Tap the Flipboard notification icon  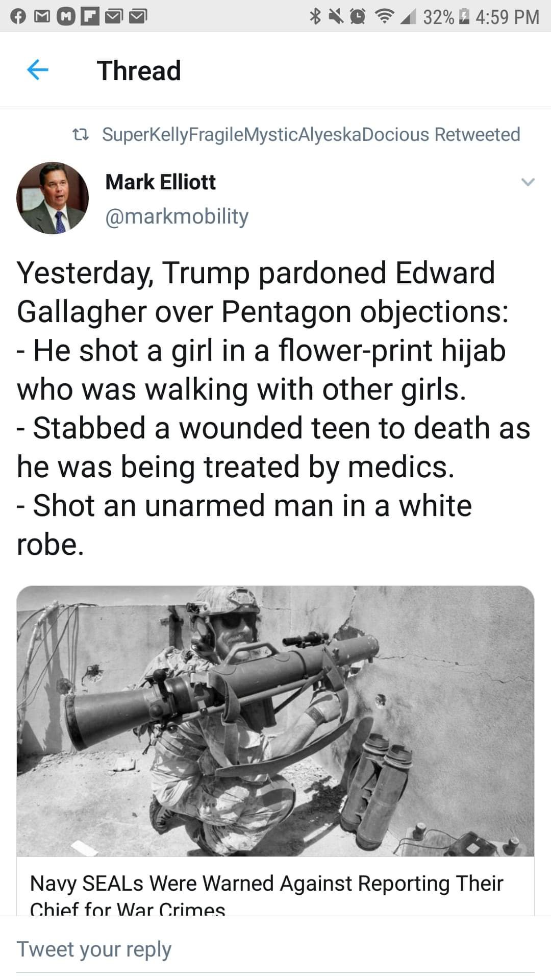tap(90, 17)
